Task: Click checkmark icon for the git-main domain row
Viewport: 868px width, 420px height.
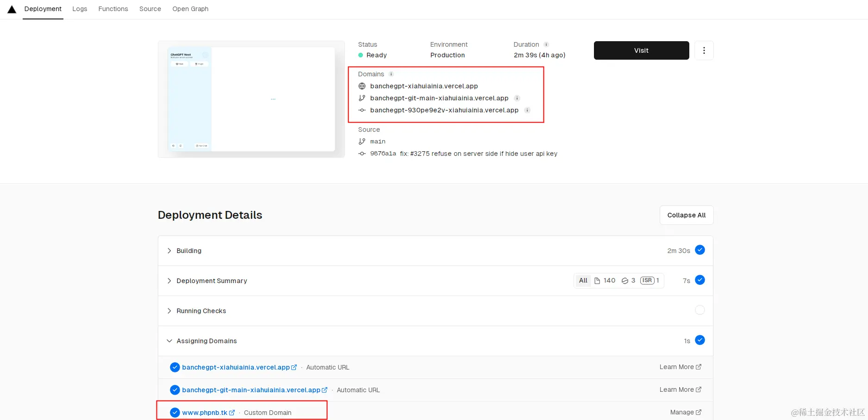Action: pos(175,390)
